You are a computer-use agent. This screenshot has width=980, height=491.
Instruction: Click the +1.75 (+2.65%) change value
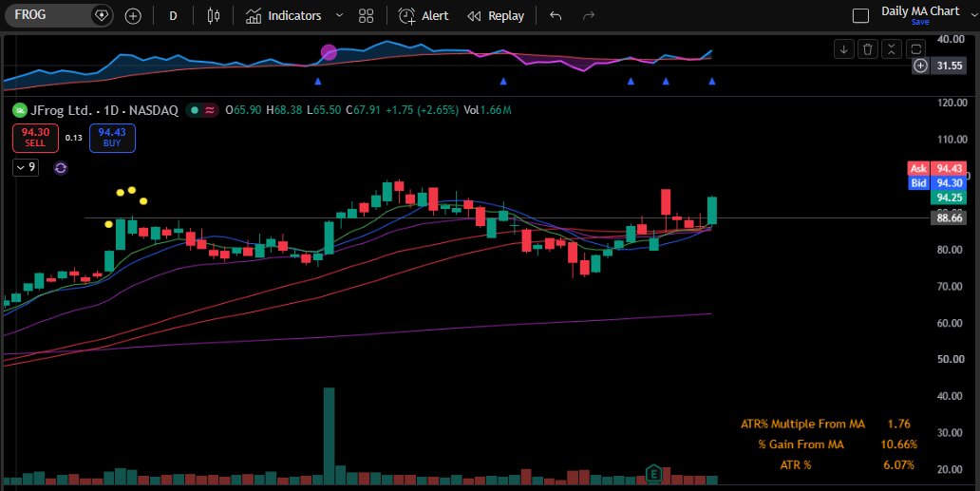pyautogui.click(x=422, y=110)
